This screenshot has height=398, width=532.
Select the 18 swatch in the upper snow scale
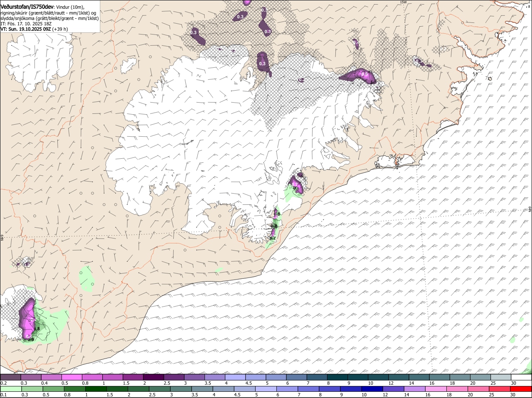[x=460, y=377]
